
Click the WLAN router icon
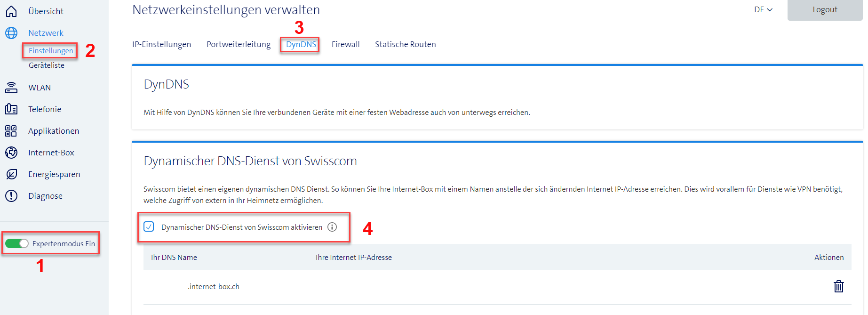(11, 88)
